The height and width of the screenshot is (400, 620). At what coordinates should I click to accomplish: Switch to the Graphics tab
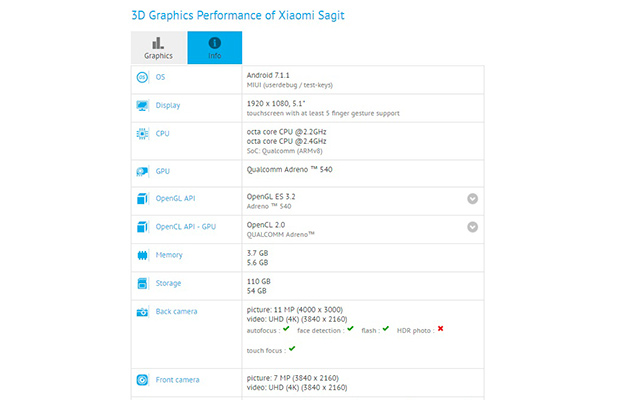click(x=158, y=48)
